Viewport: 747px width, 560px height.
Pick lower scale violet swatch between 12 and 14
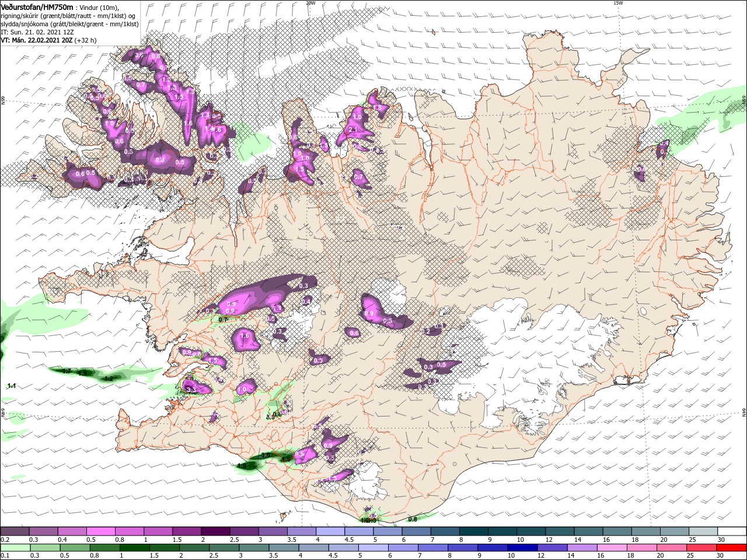[551, 548]
